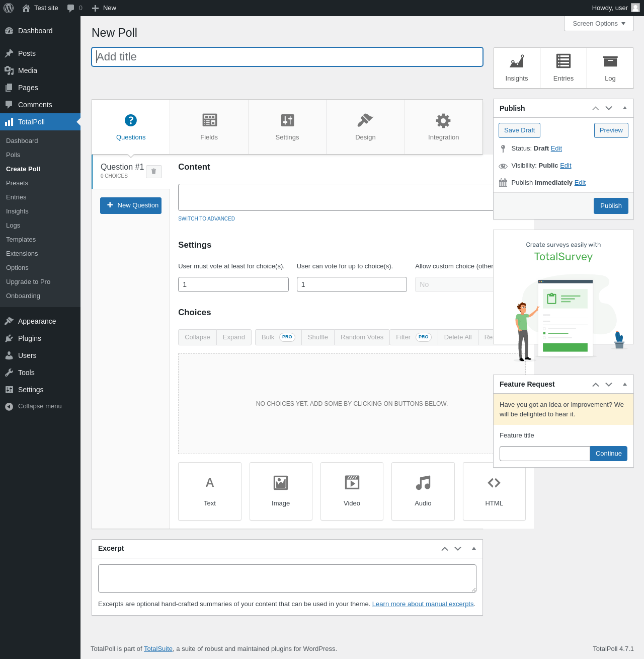Open the Insights chart icon panel
This screenshot has height=659, width=644.
click(517, 68)
